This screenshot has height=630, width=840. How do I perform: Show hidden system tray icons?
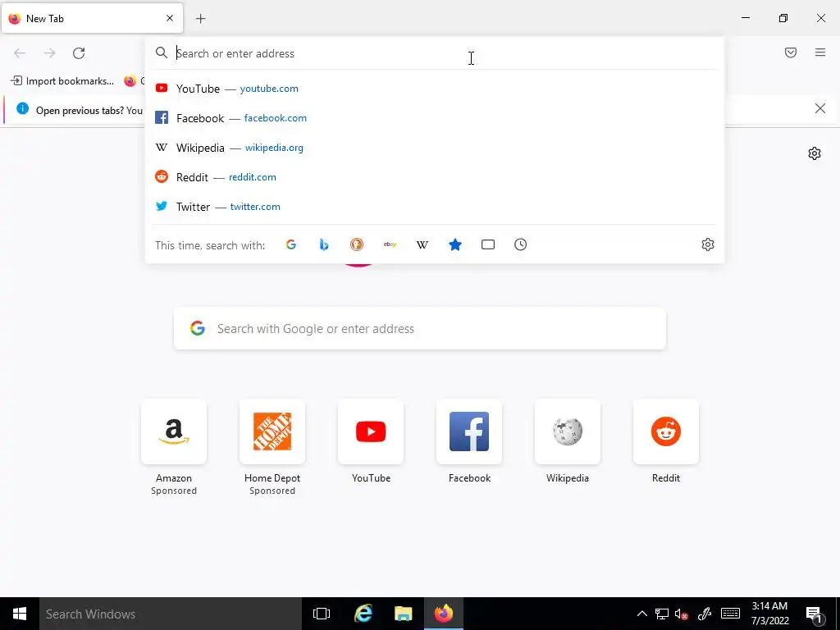(x=641, y=614)
